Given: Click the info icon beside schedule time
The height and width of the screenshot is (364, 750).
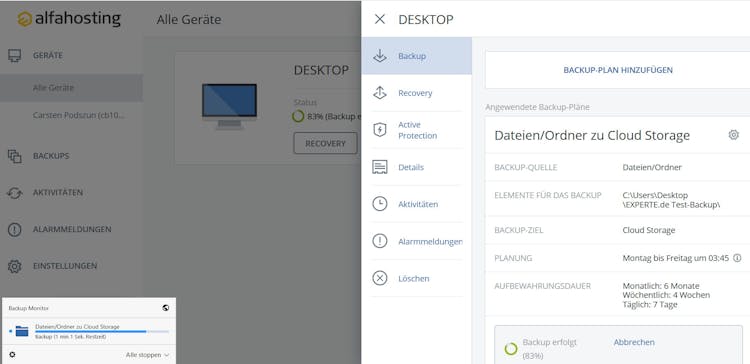Looking at the screenshot, I should [x=737, y=258].
